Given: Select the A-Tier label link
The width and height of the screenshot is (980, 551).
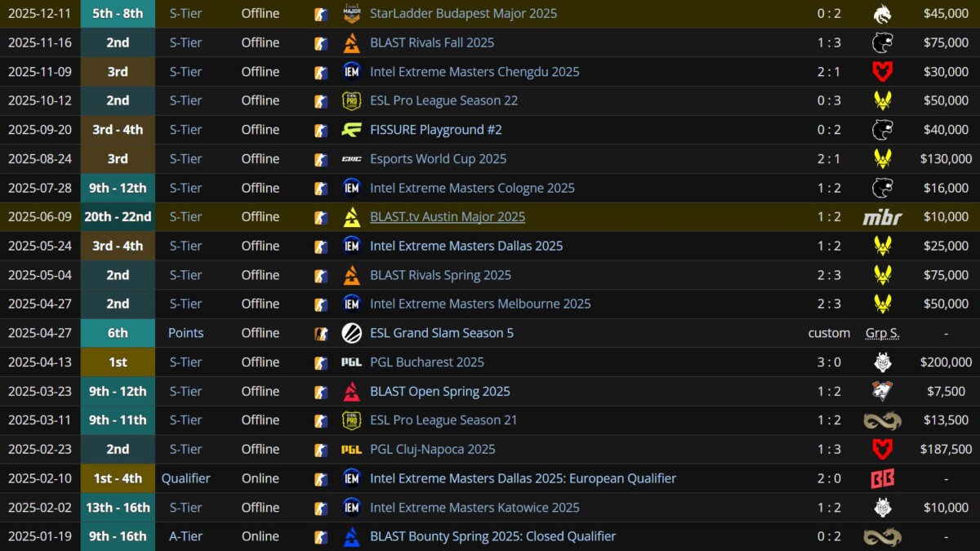Looking at the screenshot, I should (185, 536).
